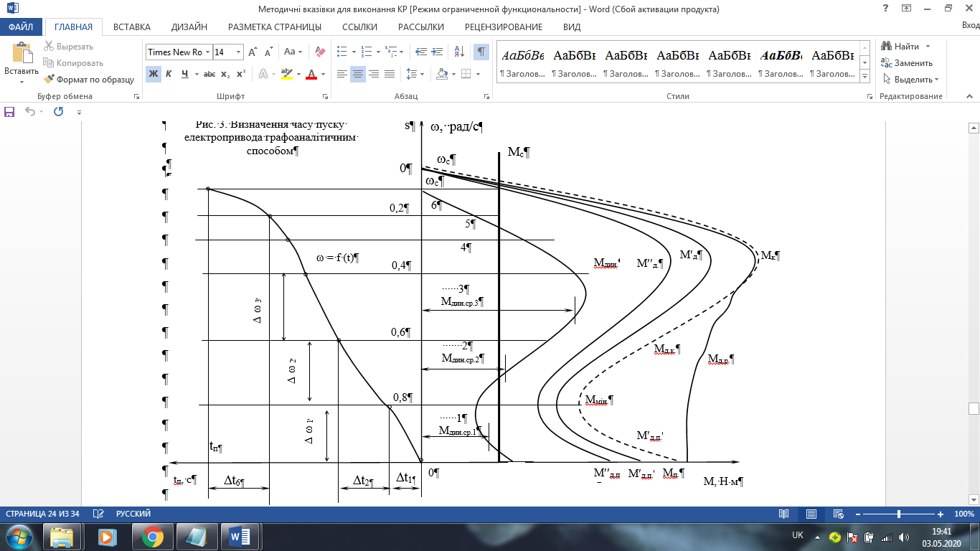The width and height of the screenshot is (980, 551).
Task: Click zoom out minus button
Action: pyautogui.click(x=857, y=514)
